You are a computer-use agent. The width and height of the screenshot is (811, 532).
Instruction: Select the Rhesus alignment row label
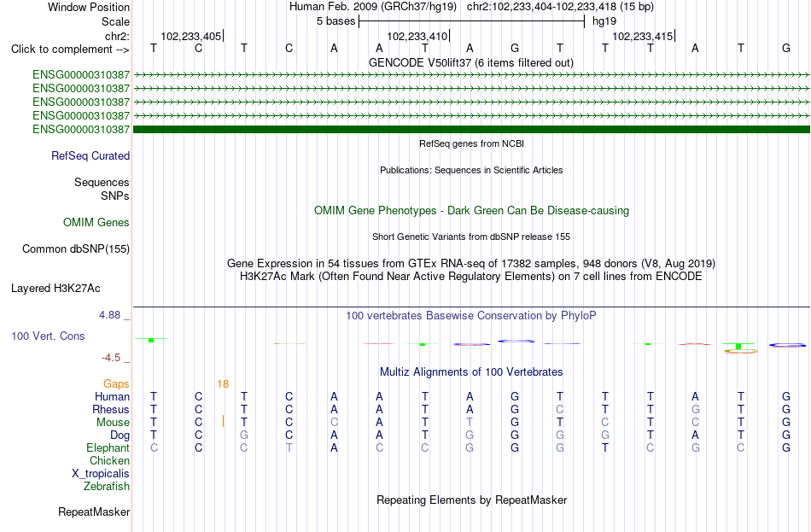[x=111, y=410]
